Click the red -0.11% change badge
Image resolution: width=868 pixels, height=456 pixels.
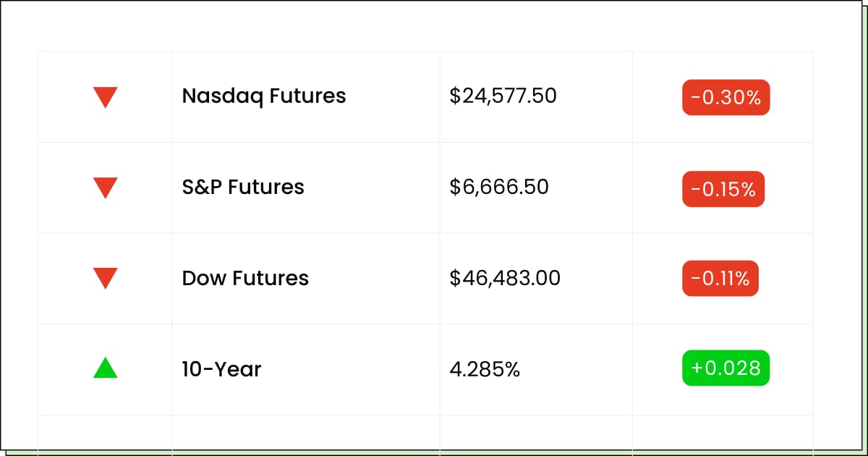[720, 279]
